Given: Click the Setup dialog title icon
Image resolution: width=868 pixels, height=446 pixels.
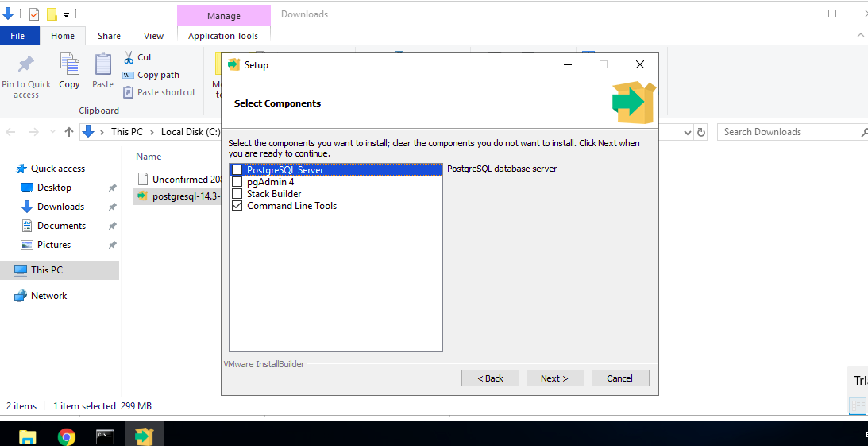Looking at the screenshot, I should click(233, 65).
